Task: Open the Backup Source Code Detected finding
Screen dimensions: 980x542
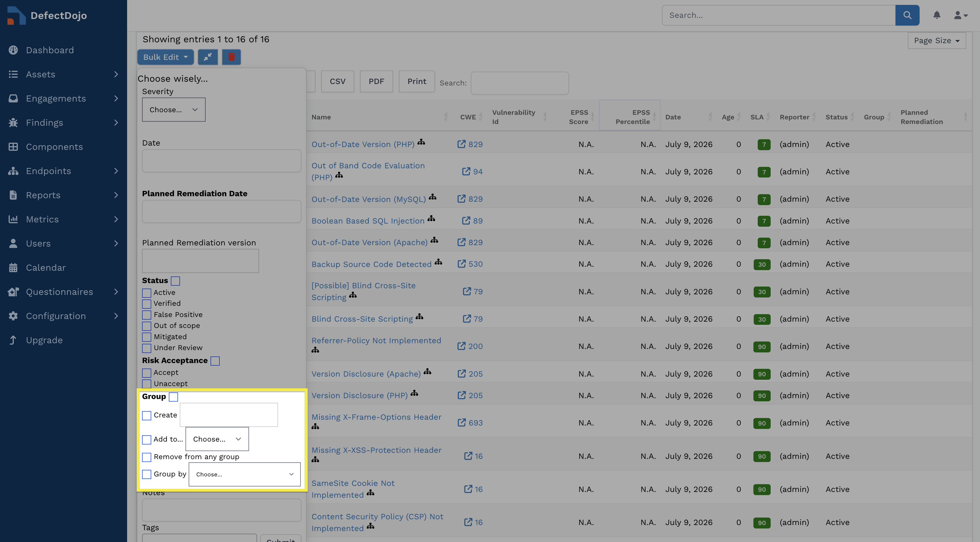Action: coord(371,264)
